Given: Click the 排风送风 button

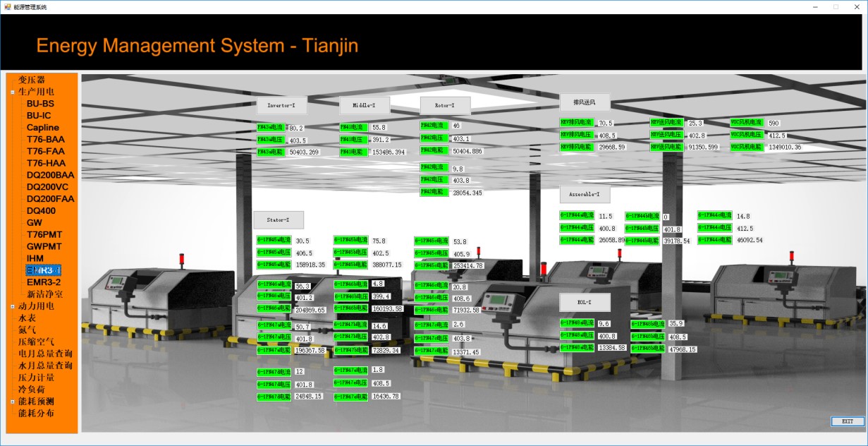Looking at the screenshot, I should [x=585, y=102].
